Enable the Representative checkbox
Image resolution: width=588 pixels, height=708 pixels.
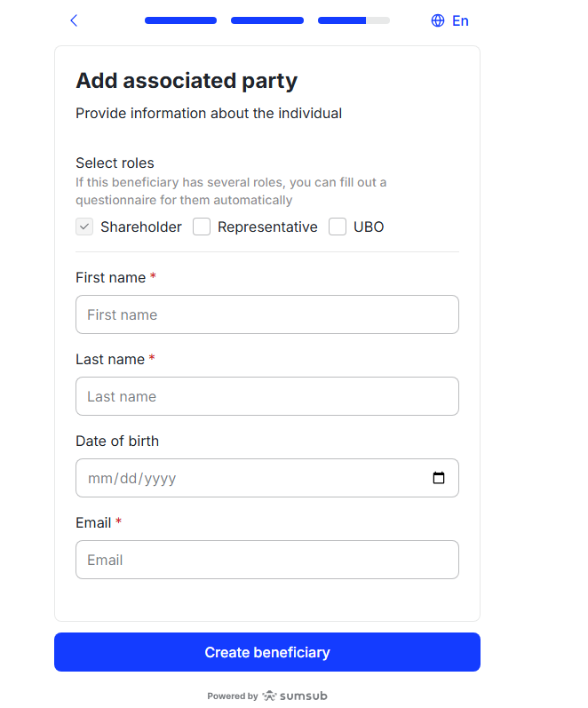coord(203,227)
